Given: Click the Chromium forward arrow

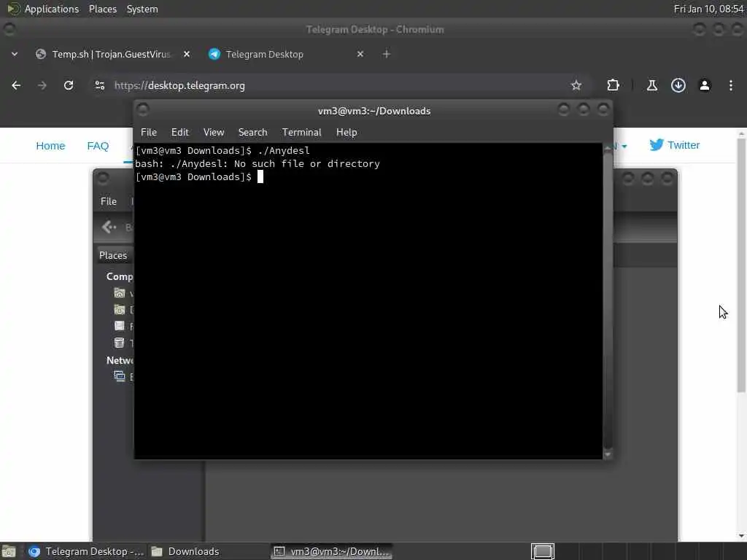Looking at the screenshot, I should (x=42, y=85).
